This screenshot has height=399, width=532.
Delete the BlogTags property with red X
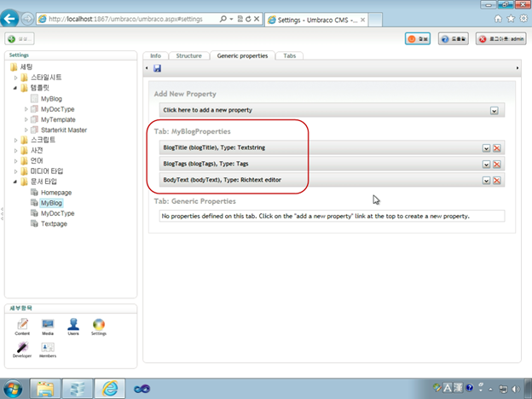point(497,165)
